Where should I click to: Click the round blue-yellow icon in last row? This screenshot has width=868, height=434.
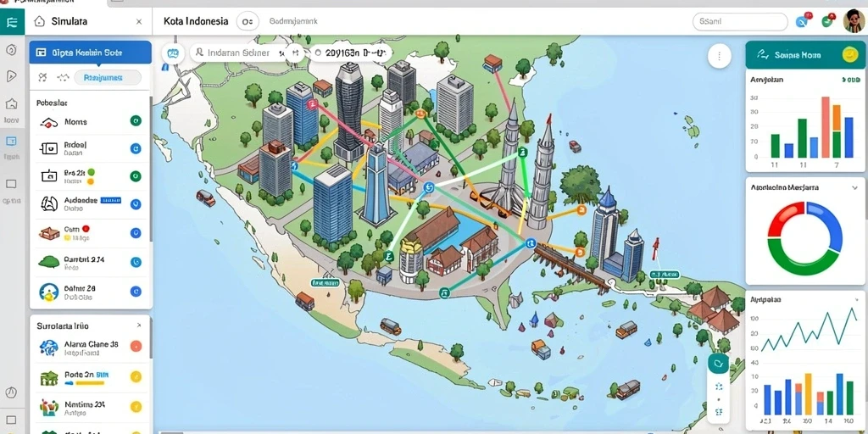48,292
